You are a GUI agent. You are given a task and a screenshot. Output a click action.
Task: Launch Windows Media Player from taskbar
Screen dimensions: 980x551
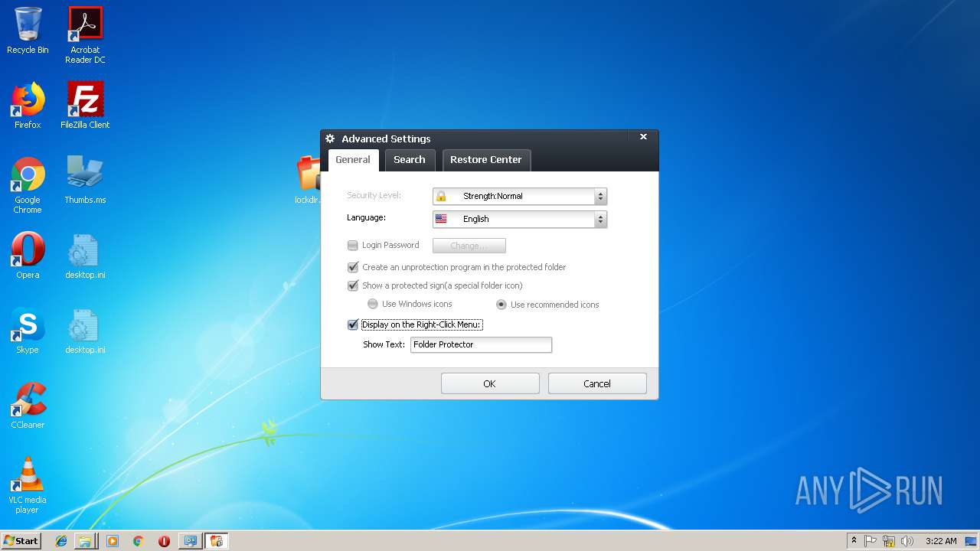[x=113, y=541]
